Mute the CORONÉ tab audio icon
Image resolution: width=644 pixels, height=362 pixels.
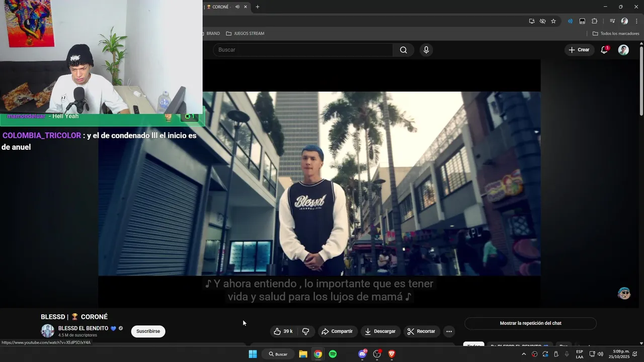click(x=237, y=7)
